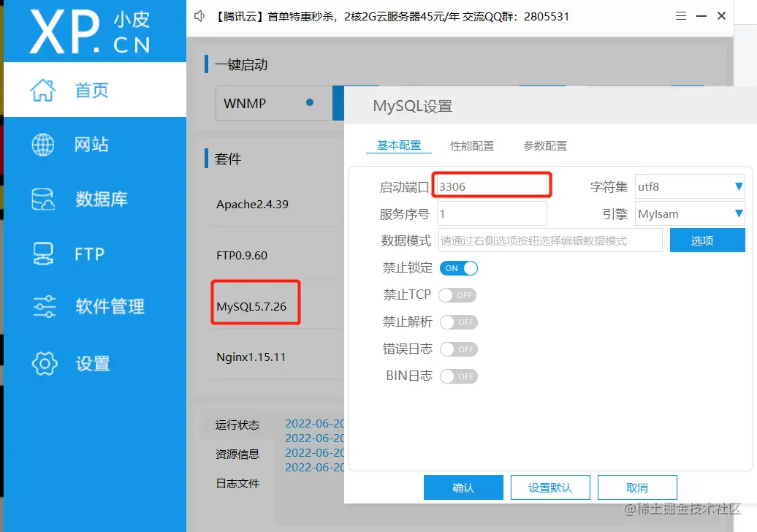Click the database icon in sidebar

point(43,199)
